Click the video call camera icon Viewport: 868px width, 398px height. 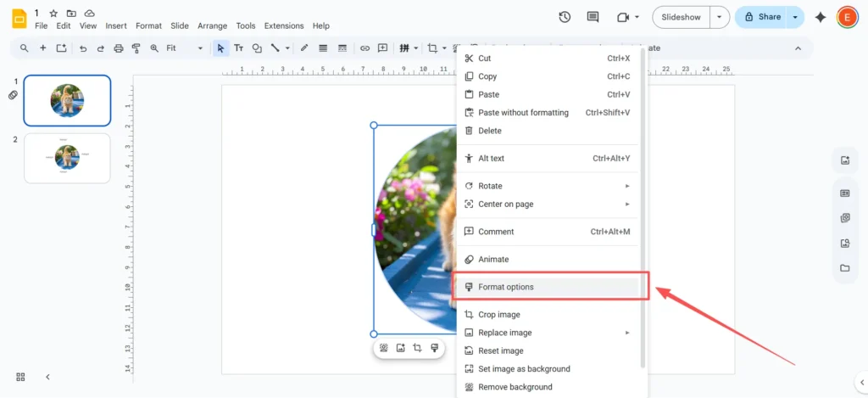(x=623, y=17)
